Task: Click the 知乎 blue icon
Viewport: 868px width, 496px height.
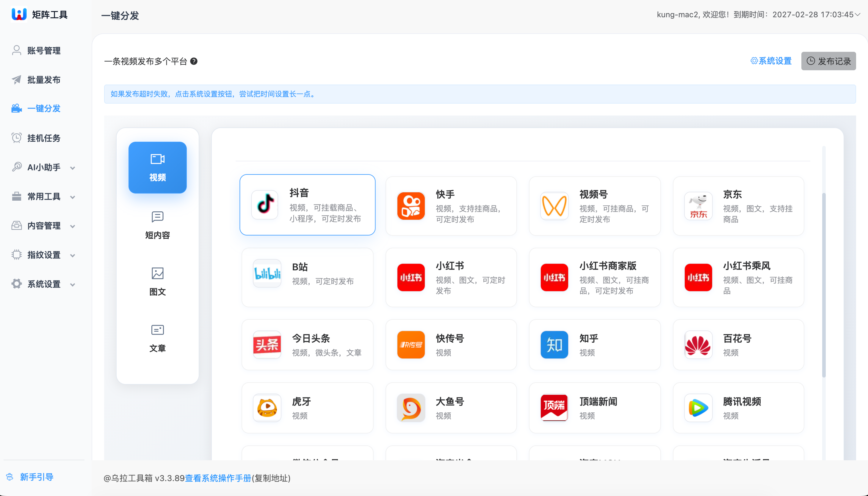Action: [554, 345]
